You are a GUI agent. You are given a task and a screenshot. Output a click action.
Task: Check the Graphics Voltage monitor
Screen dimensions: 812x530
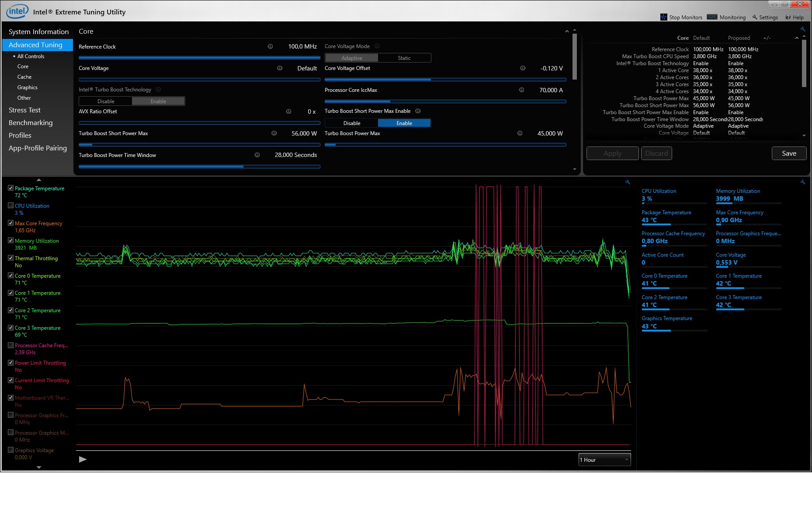click(11, 450)
